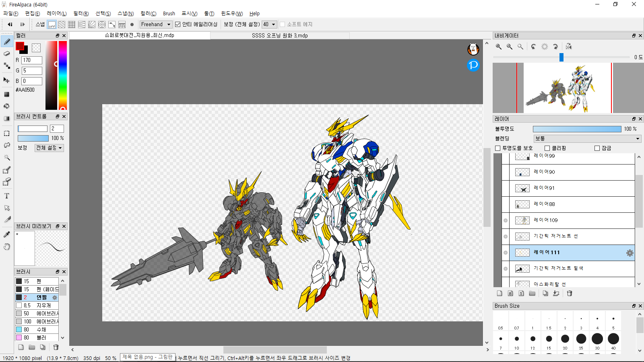The height and width of the screenshot is (362, 644).
Task: Select the Bucket fill tool
Action: point(7,106)
